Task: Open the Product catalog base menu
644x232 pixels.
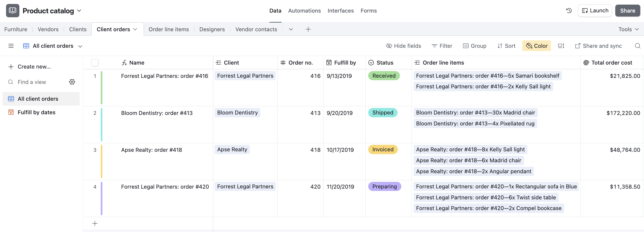Action: point(79,11)
